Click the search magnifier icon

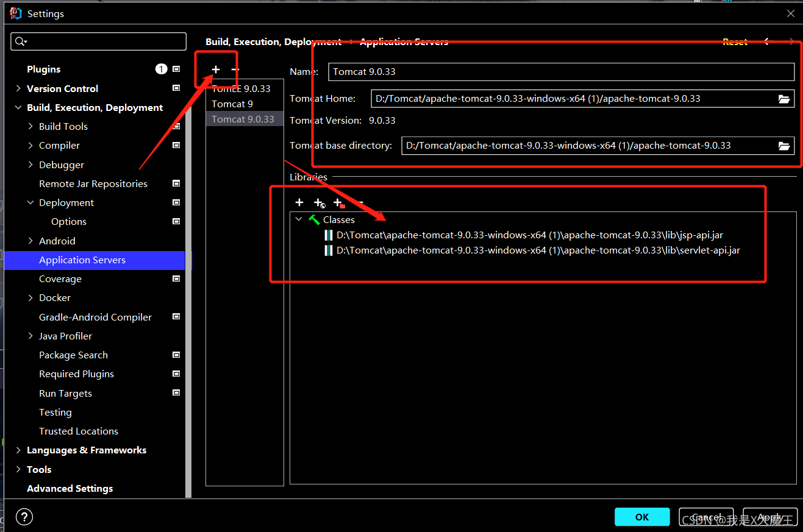pos(21,41)
